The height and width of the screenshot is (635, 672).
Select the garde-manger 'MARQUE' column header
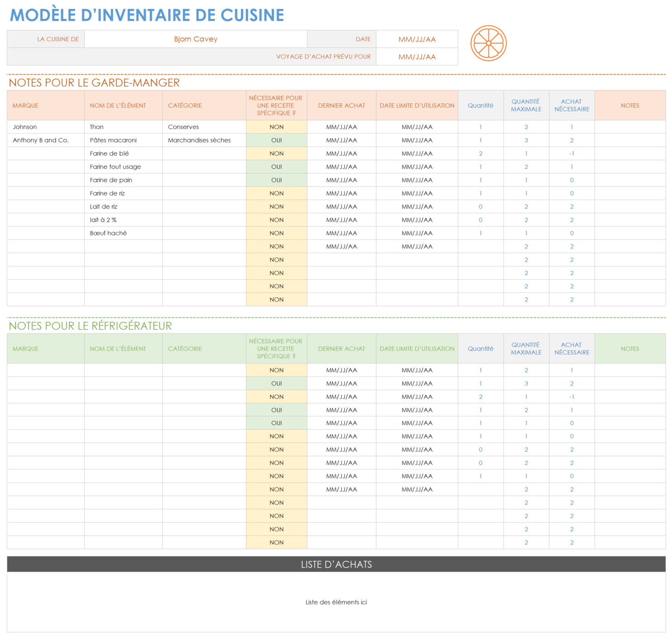pos(46,105)
